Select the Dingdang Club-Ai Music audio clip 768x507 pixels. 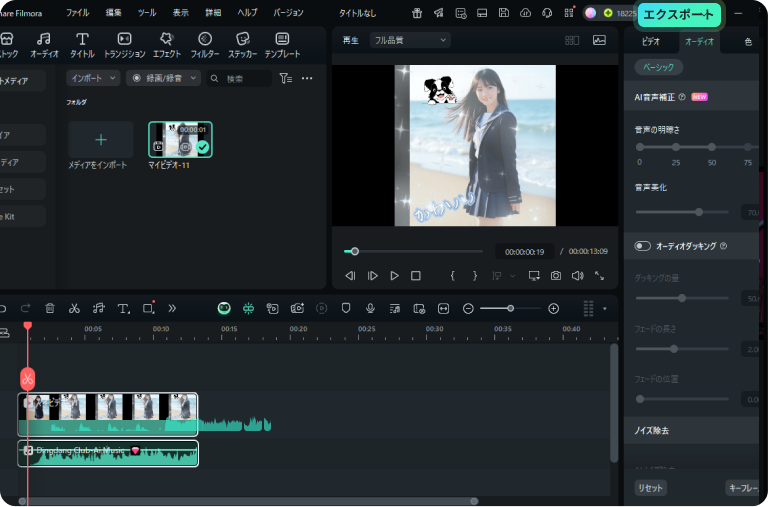108,454
